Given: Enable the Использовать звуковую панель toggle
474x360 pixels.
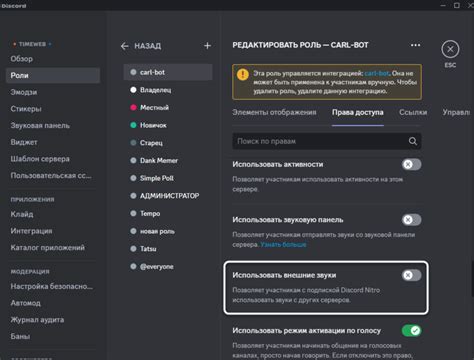Looking at the screenshot, I should click(x=411, y=220).
